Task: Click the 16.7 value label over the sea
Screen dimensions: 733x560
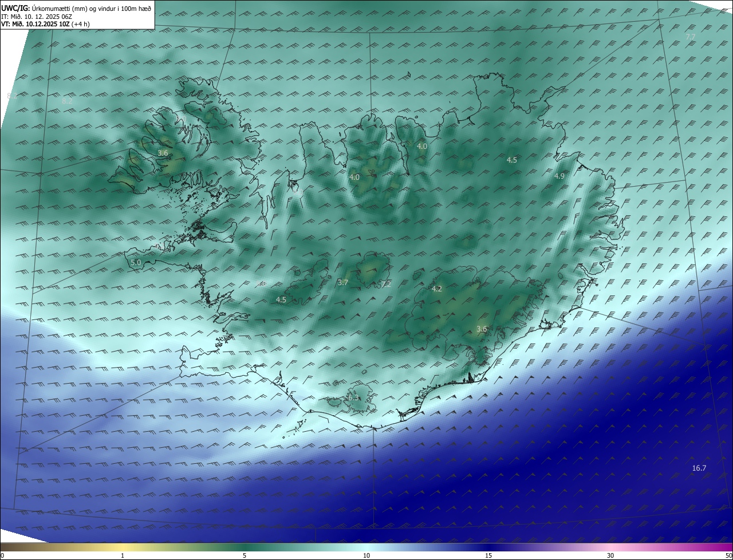Action: tap(699, 468)
